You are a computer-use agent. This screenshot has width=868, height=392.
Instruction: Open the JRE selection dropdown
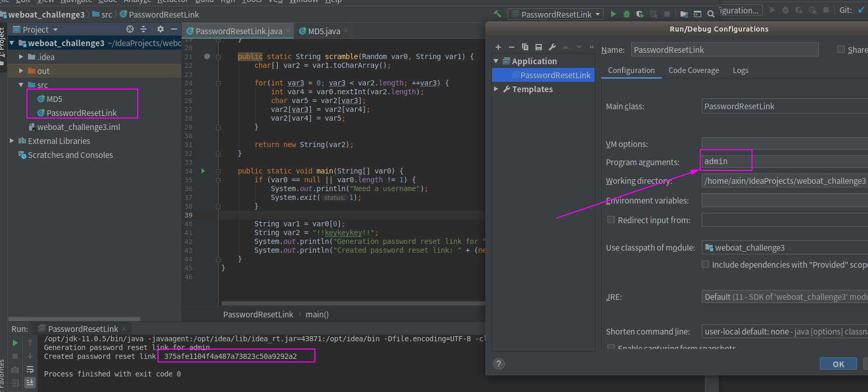click(x=785, y=297)
